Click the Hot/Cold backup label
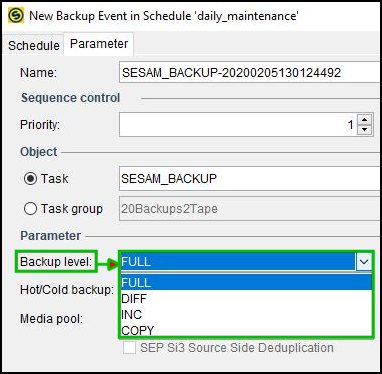382x374 pixels. click(x=67, y=290)
